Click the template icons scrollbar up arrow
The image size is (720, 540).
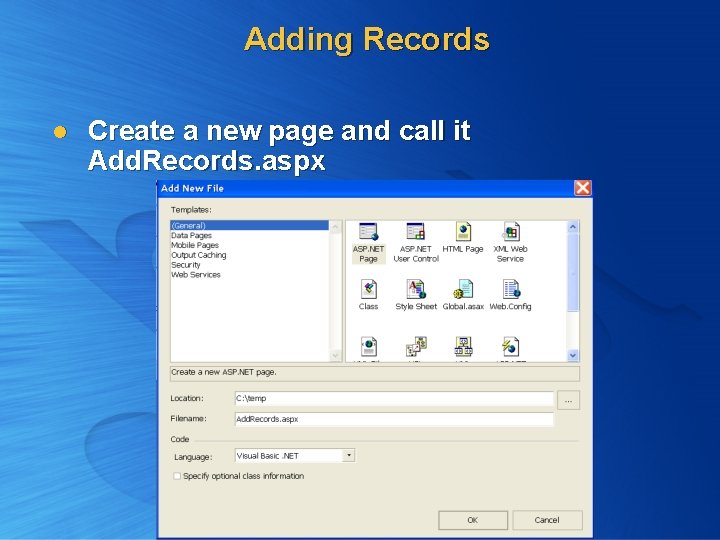(x=573, y=227)
